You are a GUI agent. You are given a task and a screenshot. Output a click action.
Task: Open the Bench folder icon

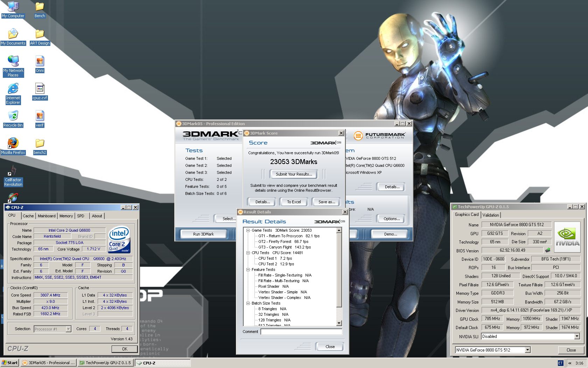coord(40,9)
